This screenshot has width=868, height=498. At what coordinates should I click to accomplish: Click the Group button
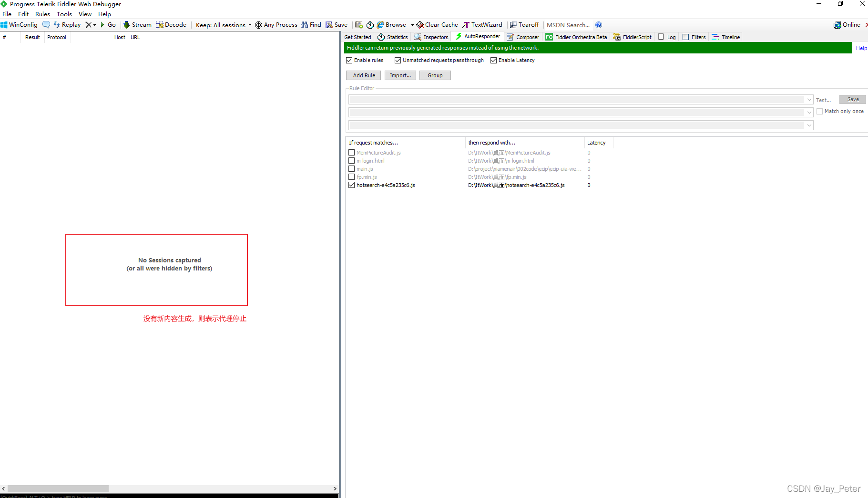pyautogui.click(x=435, y=75)
